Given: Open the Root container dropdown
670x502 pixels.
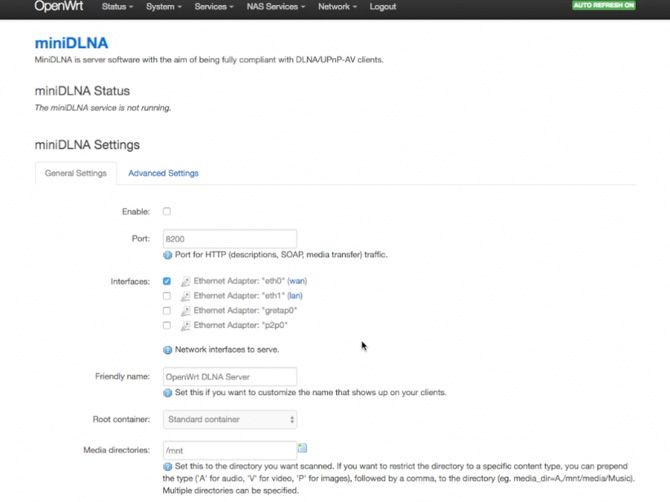Looking at the screenshot, I should (229, 419).
